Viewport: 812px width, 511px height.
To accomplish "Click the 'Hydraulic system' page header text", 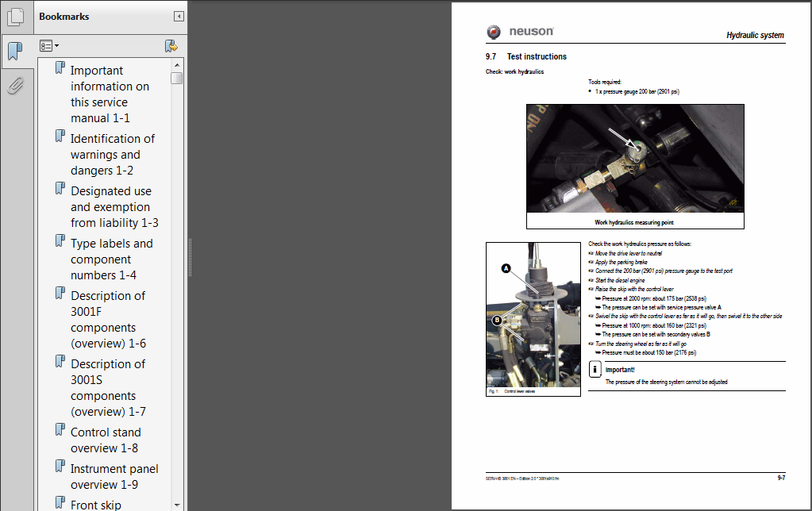I will coord(755,35).
